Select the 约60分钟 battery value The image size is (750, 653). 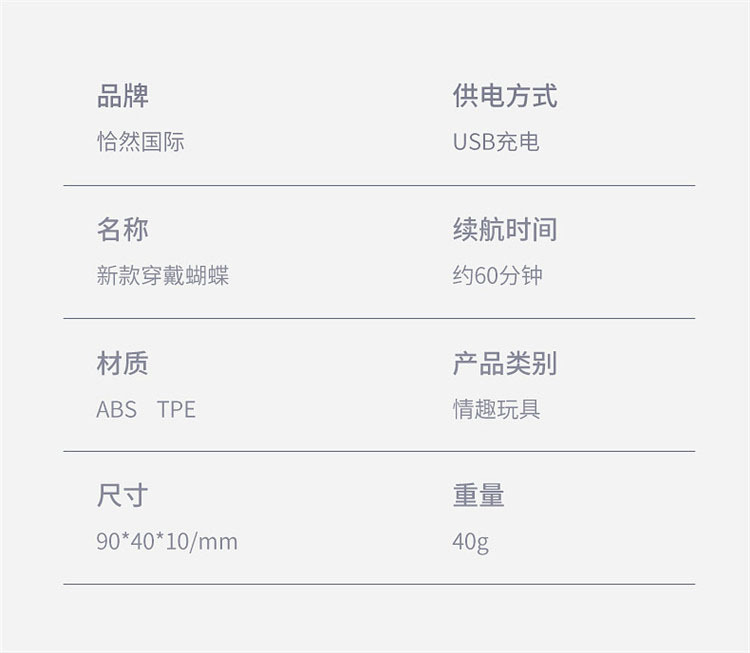[x=497, y=276]
